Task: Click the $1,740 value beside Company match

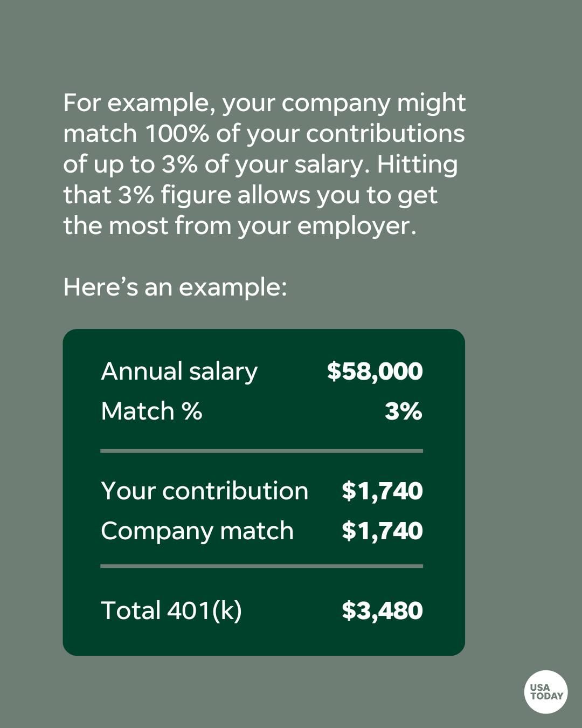Action: pyautogui.click(x=382, y=531)
